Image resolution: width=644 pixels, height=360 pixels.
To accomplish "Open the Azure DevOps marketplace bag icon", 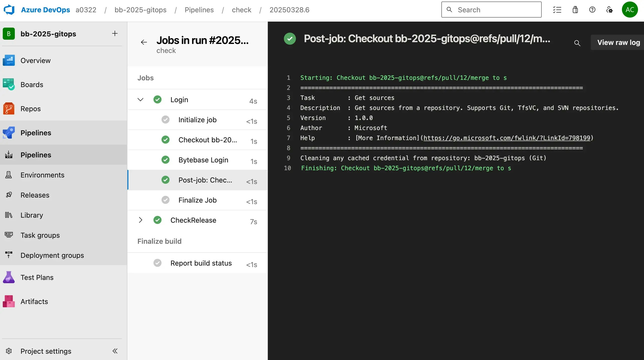I will (x=575, y=10).
